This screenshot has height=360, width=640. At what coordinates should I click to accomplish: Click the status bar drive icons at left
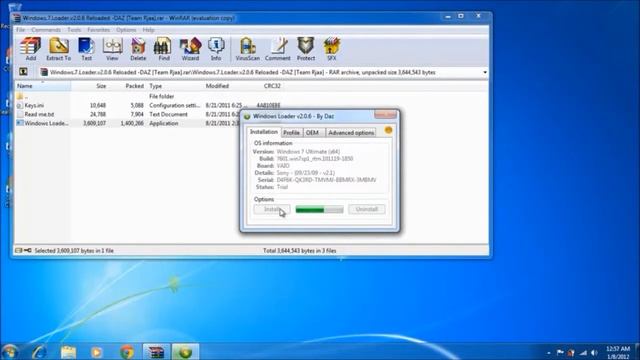coord(23,251)
